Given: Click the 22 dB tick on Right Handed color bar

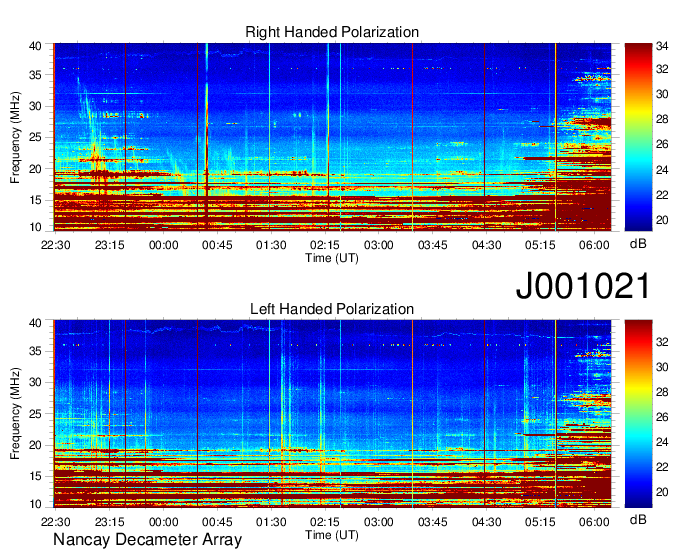Looking at the screenshot, I should coord(662,195).
